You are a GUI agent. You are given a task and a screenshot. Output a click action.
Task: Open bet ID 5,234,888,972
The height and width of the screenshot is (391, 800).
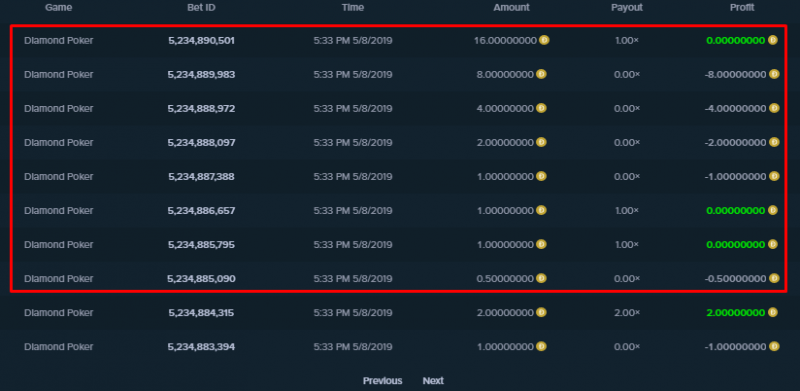pos(202,109)
